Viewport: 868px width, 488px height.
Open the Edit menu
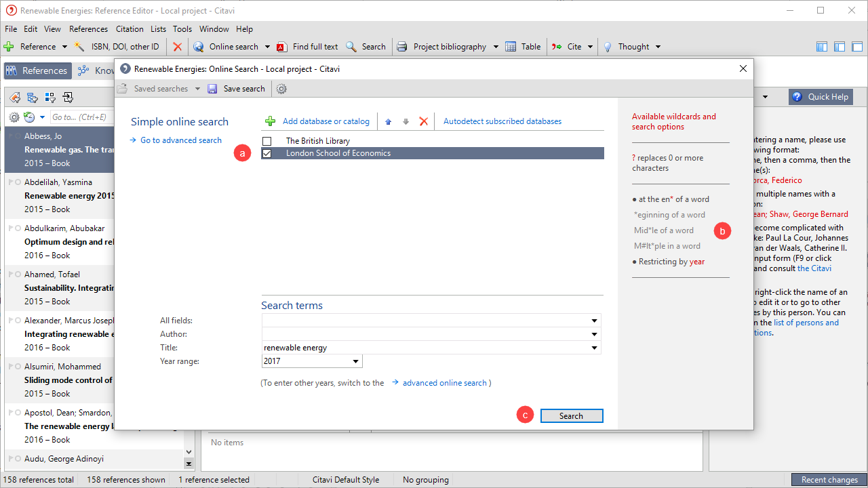(x=31, y=29)
